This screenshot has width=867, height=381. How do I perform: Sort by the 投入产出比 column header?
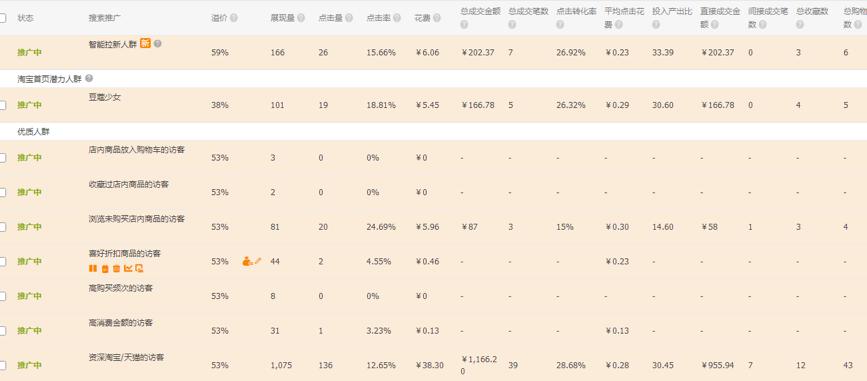point(672,12)
